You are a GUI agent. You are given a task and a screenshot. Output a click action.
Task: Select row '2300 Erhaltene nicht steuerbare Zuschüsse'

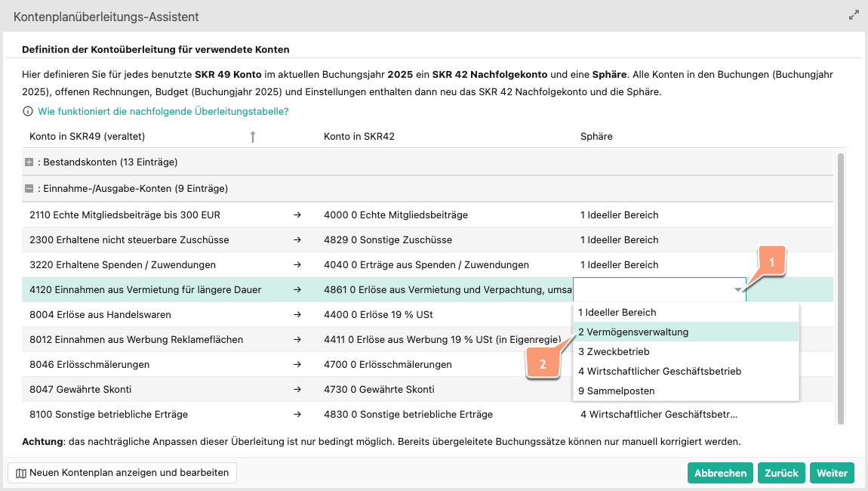(x=427, y=240)
